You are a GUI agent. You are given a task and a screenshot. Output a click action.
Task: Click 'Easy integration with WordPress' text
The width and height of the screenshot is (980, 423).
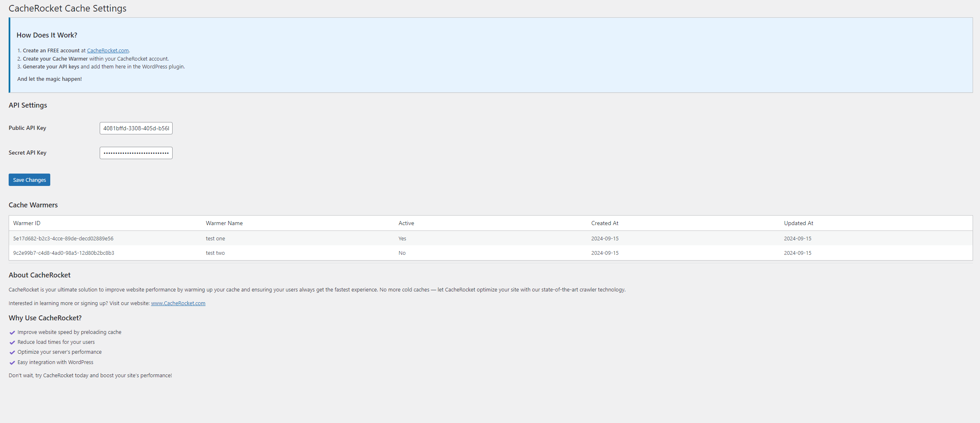56,362
